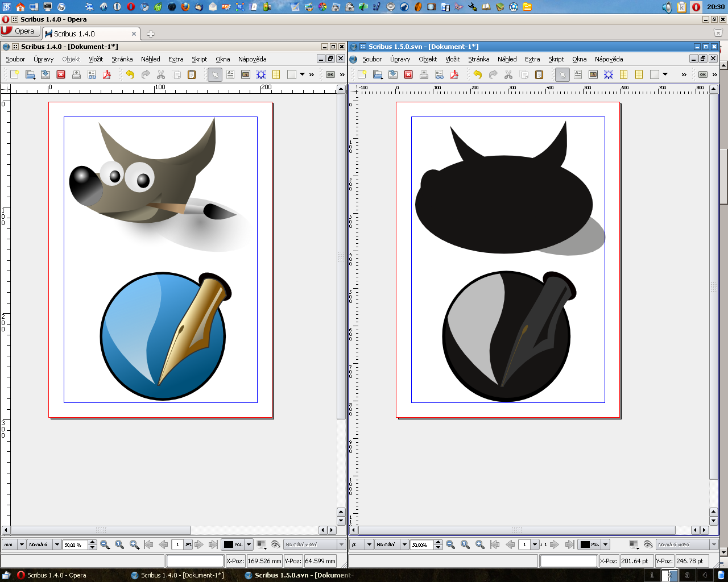This screenshot has height=582, width=728.
Task: Open Normální vidění vision dropdown in Scribus 1.5.0.svn
Action: (686, 544)
